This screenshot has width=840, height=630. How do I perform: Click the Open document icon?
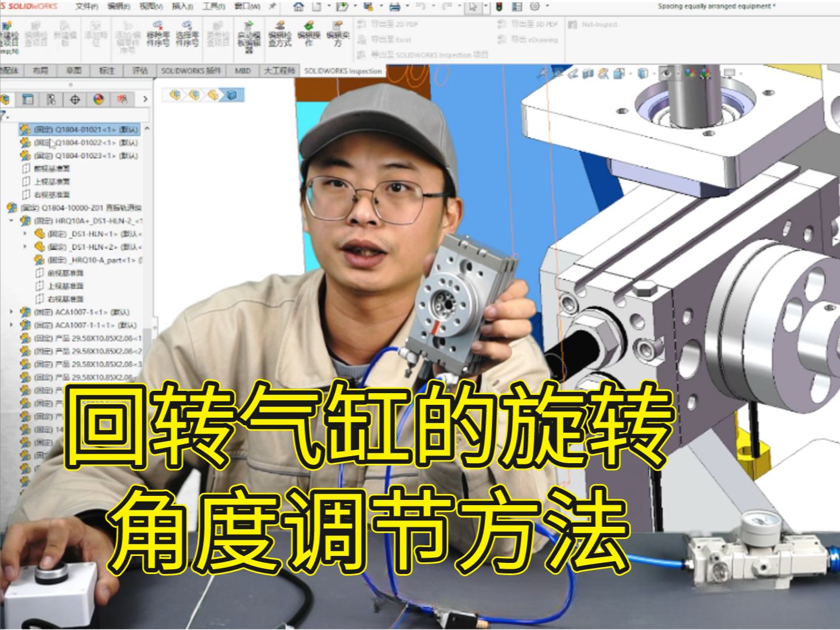(342, 7)
